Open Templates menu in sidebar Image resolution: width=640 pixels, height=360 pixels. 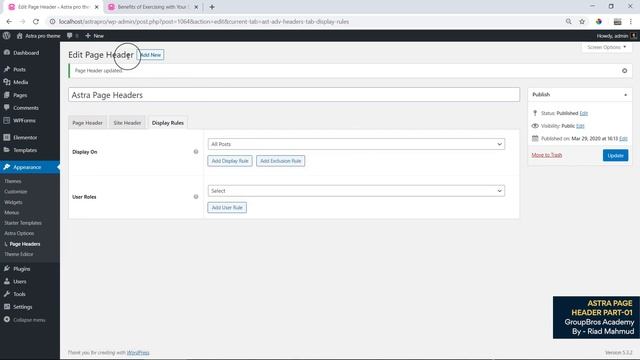click(25, 150)
